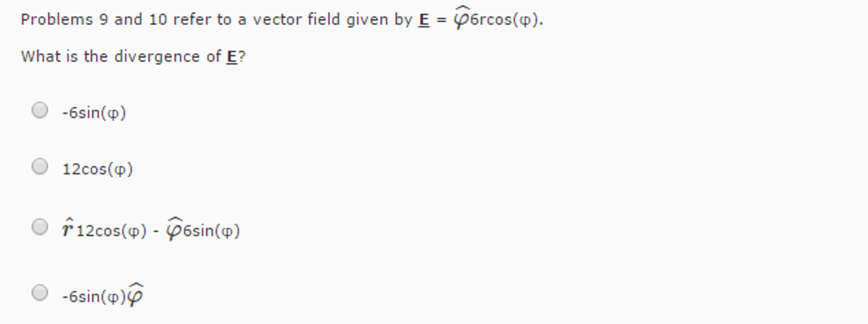Viewport: 868px width, 324px height.
Task: Click the r-hat symbol in the third option
Action: pyautogui.click(x=68, y=229)
